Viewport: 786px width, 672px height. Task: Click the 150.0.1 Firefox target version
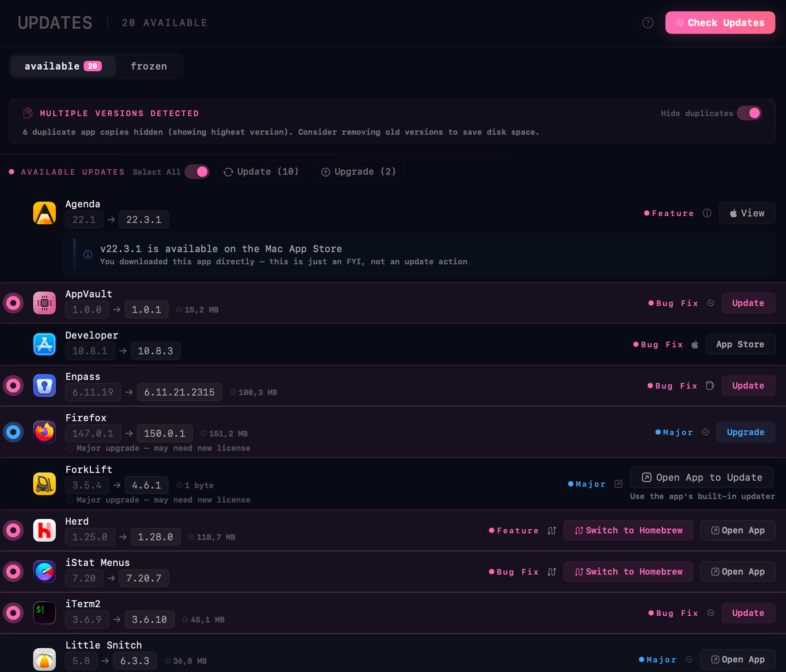point(165,433)
